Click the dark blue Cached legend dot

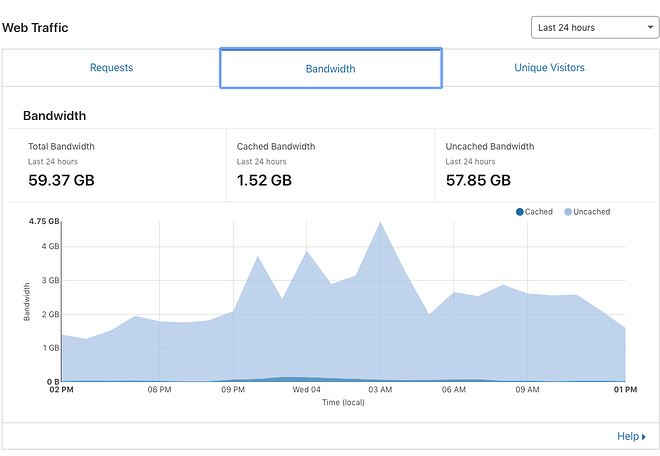(519, 212)
